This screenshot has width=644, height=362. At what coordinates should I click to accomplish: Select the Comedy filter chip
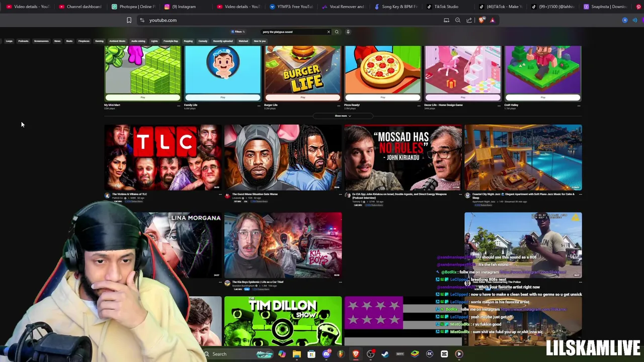tap(203, 41)
